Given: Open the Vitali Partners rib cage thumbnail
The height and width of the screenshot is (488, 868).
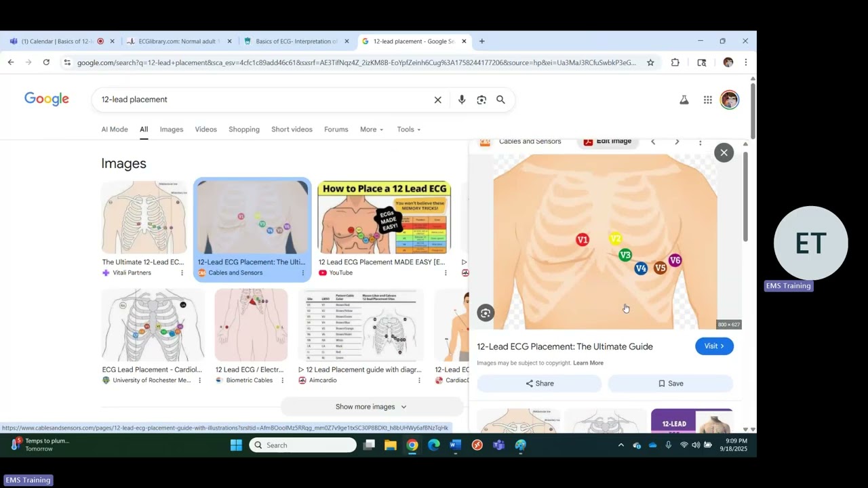Looking at the screenshot, I should [144, 218].
